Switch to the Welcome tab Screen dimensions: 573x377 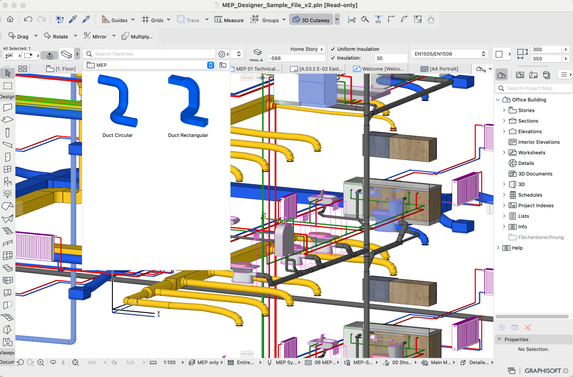click(x=379, y=69)
